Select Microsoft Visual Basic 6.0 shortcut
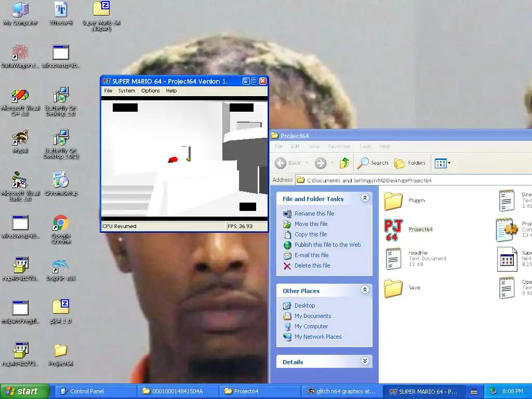532x399 pixels. pos(20,186)
